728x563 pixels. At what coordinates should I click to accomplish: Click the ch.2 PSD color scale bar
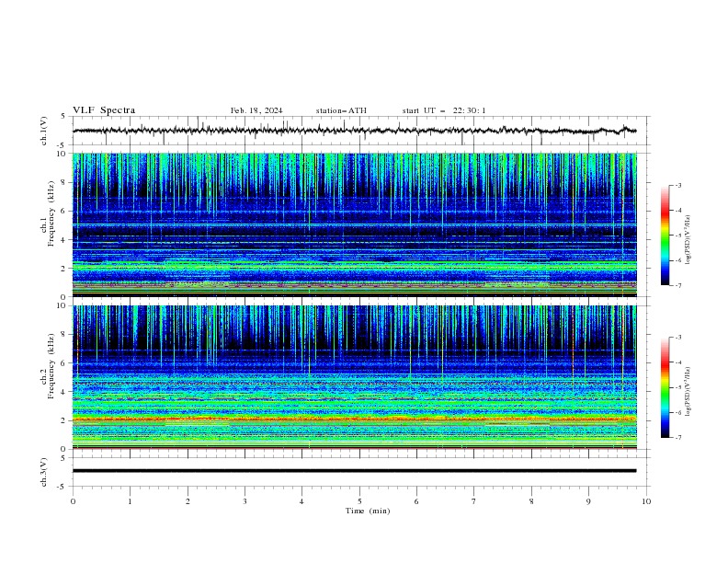[665, 387]
